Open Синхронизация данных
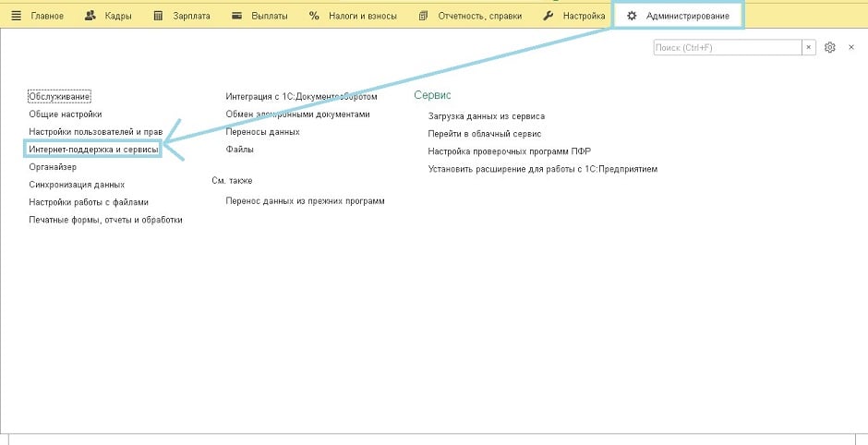The height and width of the screenshot is (445, 868). [77, 185]
